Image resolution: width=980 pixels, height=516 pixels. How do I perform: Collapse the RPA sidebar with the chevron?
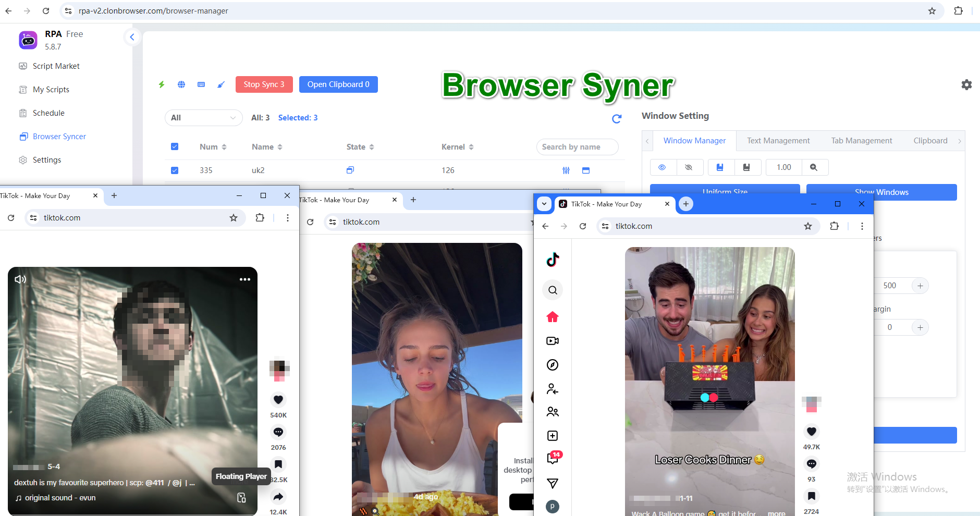[132, 37]
